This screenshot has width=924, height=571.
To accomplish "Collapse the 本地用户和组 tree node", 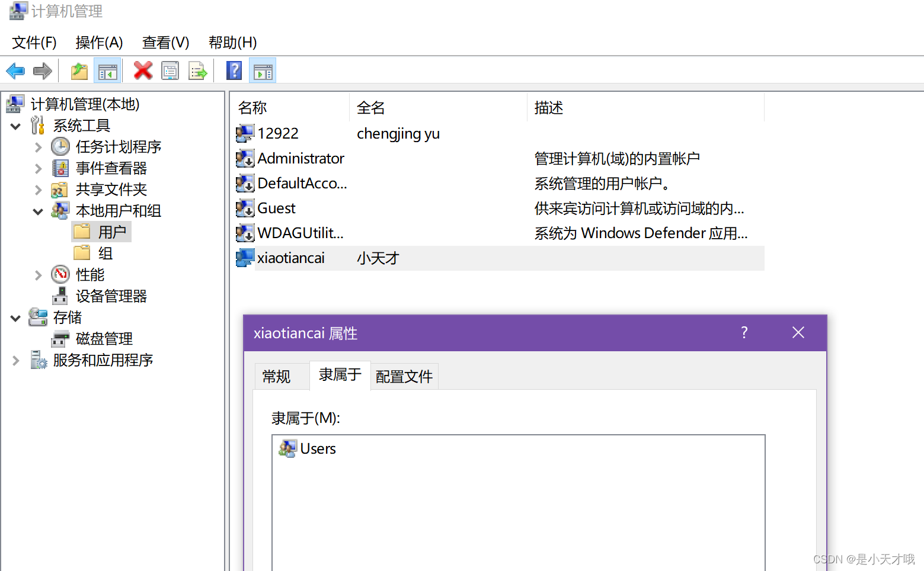I will 37,211.
